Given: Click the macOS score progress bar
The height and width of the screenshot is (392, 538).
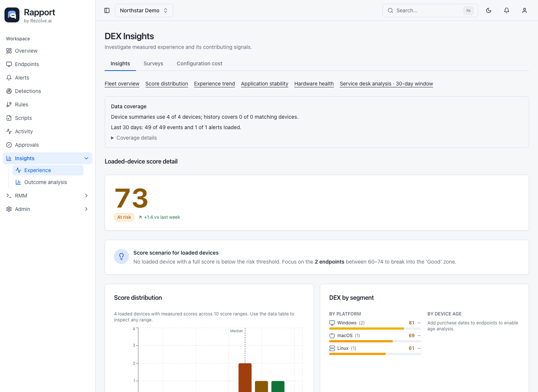Looking at the screenshot, I should click(375, 341).
